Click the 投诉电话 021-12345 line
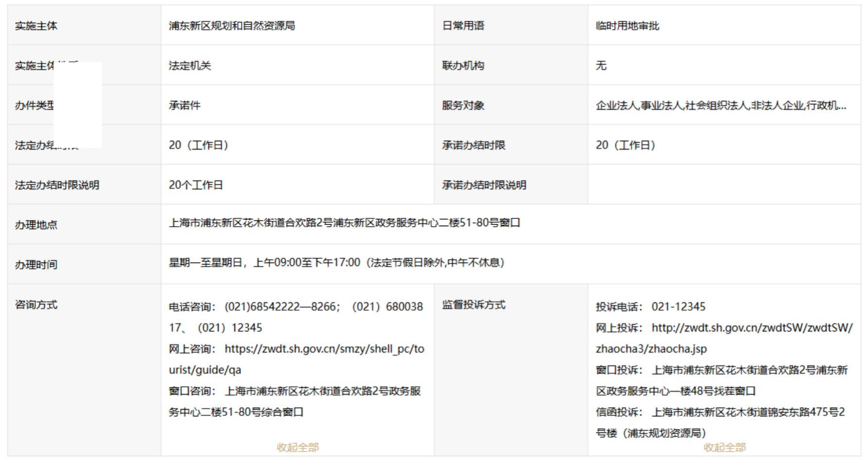The image size is (868, 463). click(x=650, y=307)
